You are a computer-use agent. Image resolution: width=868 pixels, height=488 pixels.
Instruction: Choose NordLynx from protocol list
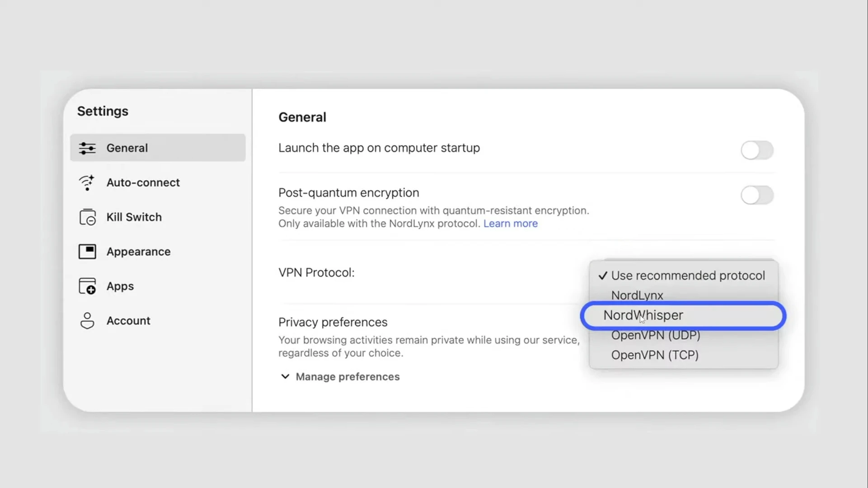684,296
